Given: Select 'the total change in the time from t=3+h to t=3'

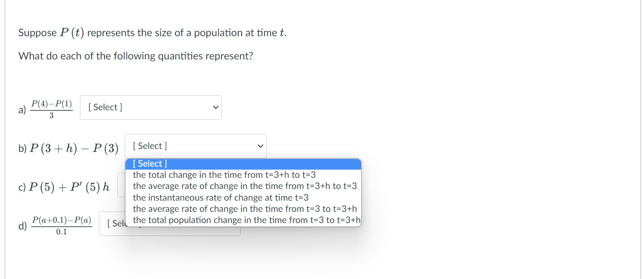Looking at the screenshot, I should (224, 175).
